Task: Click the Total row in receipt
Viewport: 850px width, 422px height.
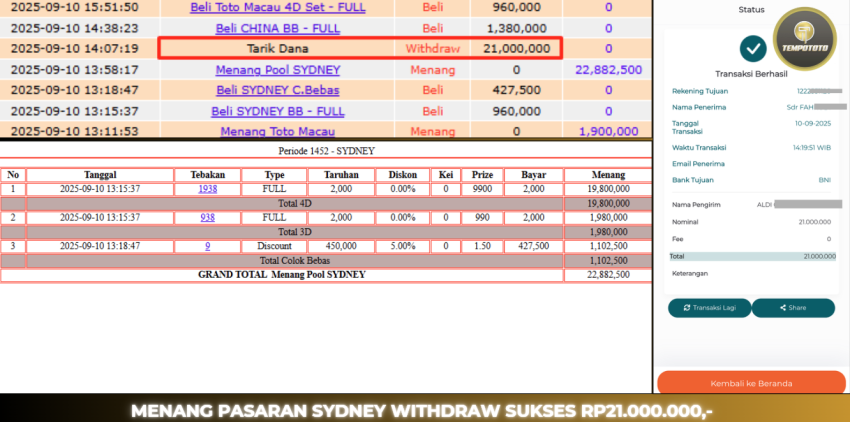Action: click(x=752, y=256)
